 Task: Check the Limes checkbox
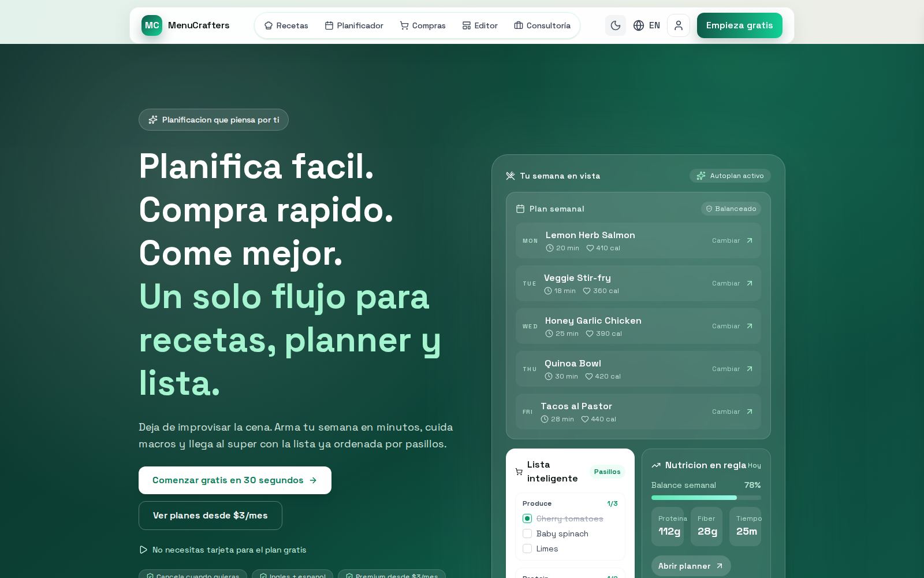527,549
